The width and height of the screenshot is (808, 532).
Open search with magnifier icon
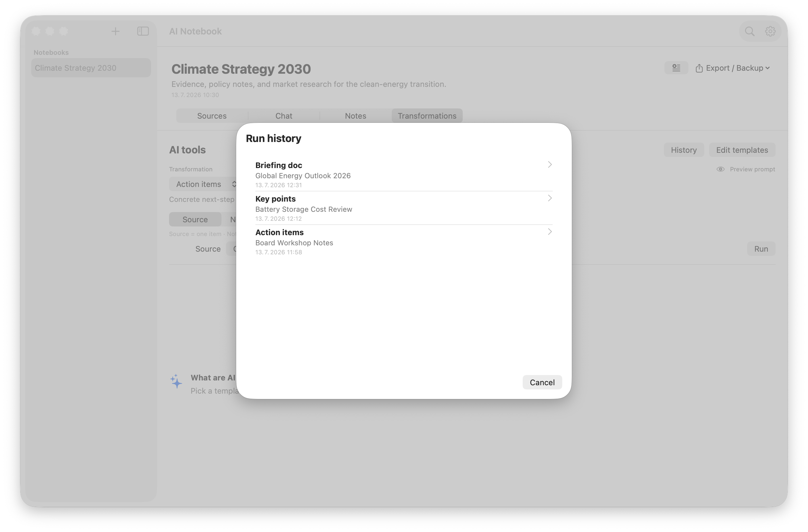[750, 31]
